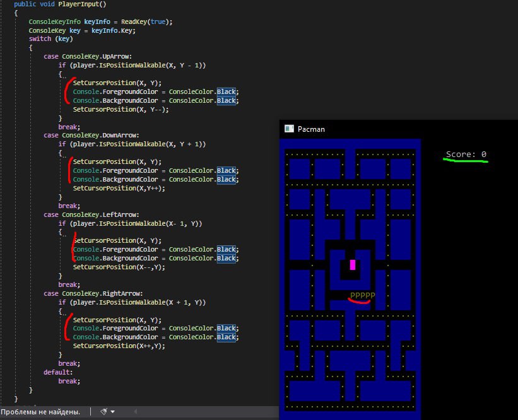Click the 'Score: 0' text in Pacman window

pyautogui.click(x=466, y=155)
